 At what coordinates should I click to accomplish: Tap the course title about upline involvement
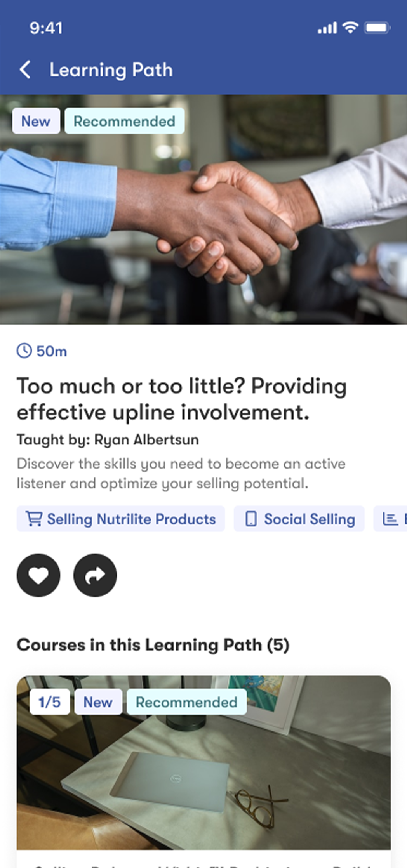coord(182,399)
